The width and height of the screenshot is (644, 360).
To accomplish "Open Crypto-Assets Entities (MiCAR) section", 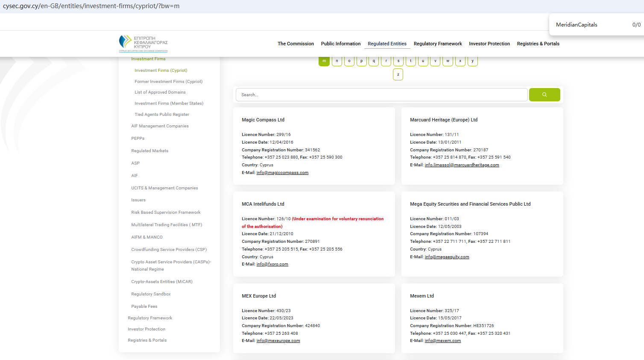I will (161, 282).
